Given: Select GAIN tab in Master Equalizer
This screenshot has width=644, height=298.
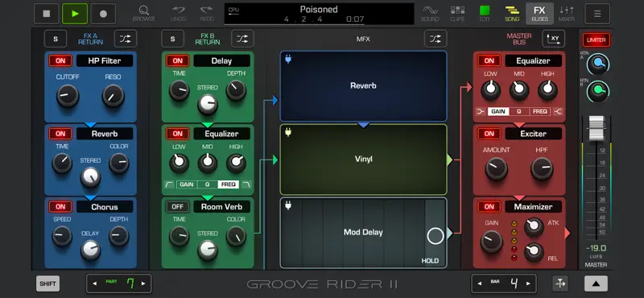Looking at the screenshot, I should coord(498,111).
